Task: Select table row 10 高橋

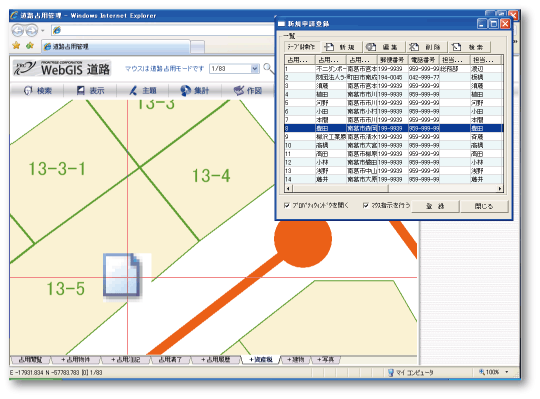Action: pyautogui.click(x=394, y=145)
